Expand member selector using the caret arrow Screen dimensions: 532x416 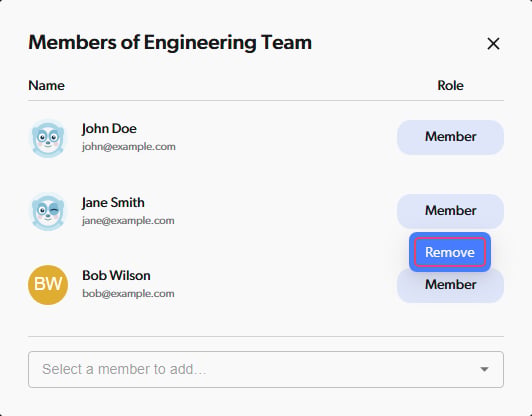pyautogui.click(x=484, y=369)
